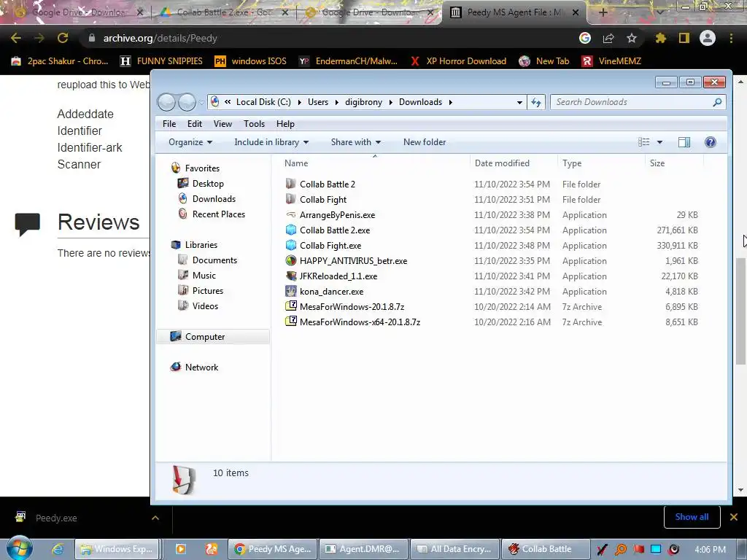Open Peedy.exe download options chevron
This screenshot has width=747, height=560.
pyautogui.click(x=155, y=518)
